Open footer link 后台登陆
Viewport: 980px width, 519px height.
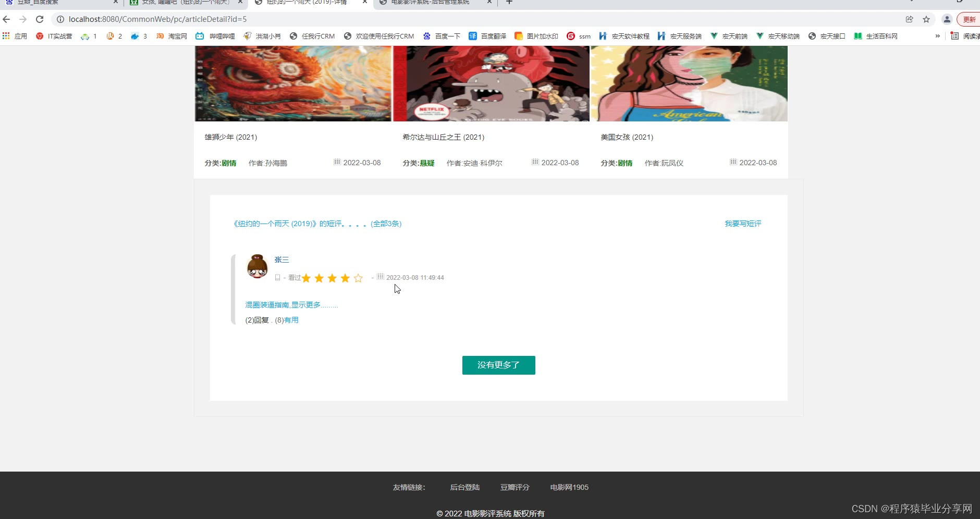pyautogui.click(x=465, y=487)
